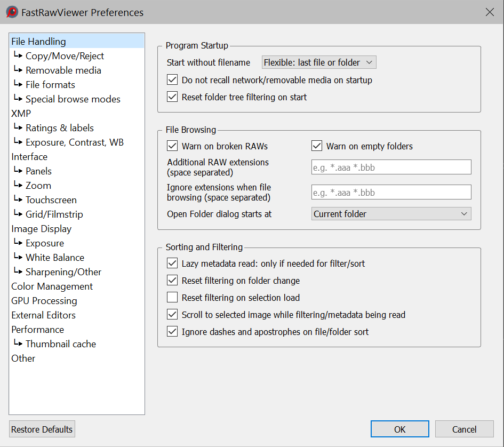
Task: Open the Start without filename dropdown
Action: pos(319,62)
